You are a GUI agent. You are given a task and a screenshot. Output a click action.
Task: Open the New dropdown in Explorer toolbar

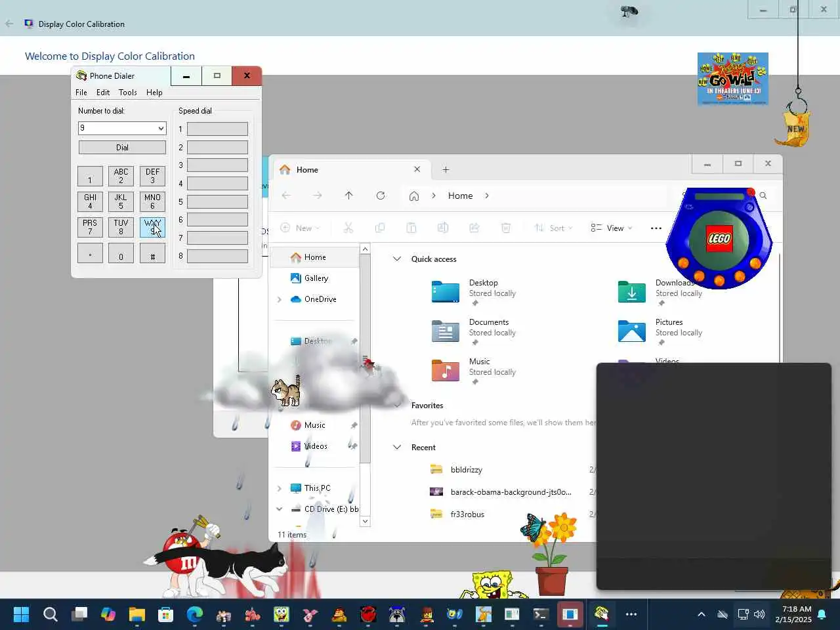[301, 228]
